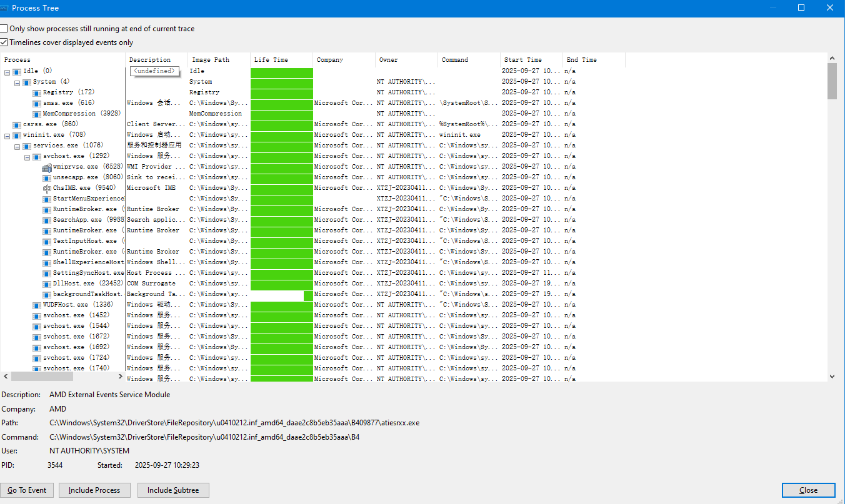Click the csrss.exe (860) process icon
This screenshot has height=504, width=845.
[x=17, y=125]
